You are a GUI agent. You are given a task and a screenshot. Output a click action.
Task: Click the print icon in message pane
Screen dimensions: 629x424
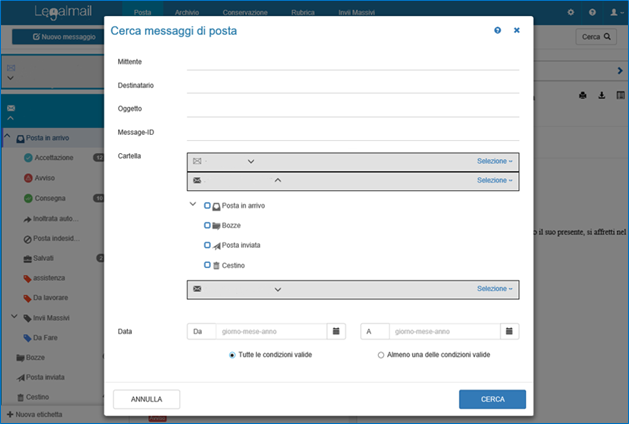coord(583,96)
